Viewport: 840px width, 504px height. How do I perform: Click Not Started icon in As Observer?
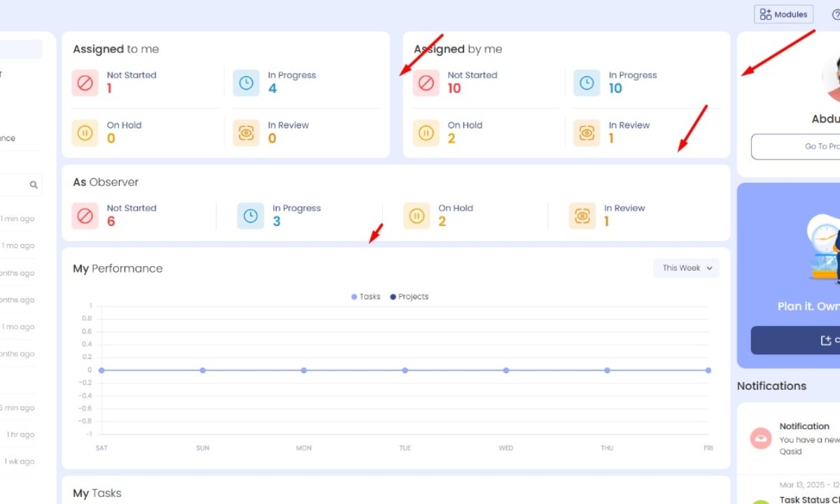click(x=85, y=216)
